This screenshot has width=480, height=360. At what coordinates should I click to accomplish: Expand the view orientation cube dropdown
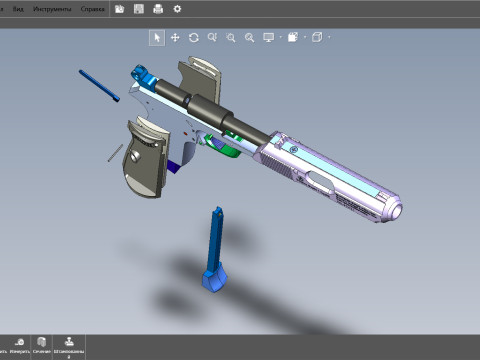[x=329, y=37]
